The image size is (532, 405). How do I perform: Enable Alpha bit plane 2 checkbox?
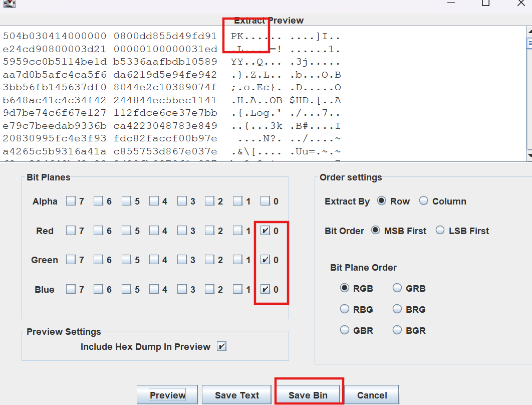pyautogui.click(x=209, y=201)
